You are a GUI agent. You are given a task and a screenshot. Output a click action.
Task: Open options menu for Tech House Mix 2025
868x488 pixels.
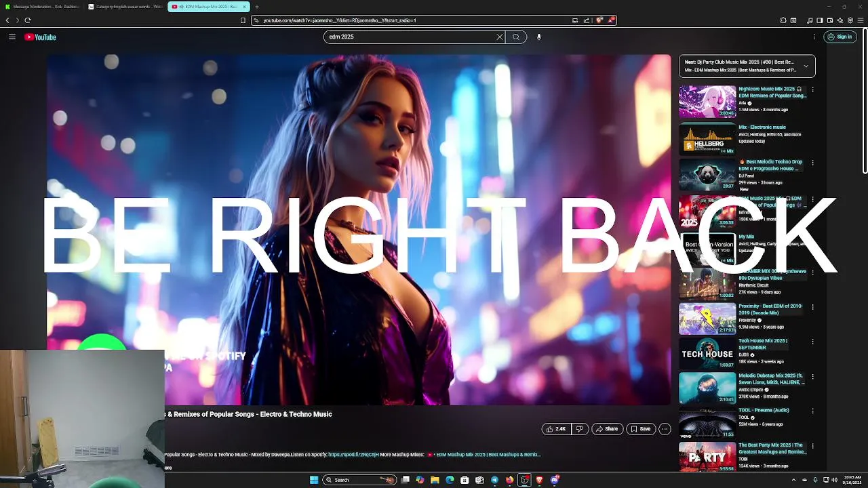(812, 342)
